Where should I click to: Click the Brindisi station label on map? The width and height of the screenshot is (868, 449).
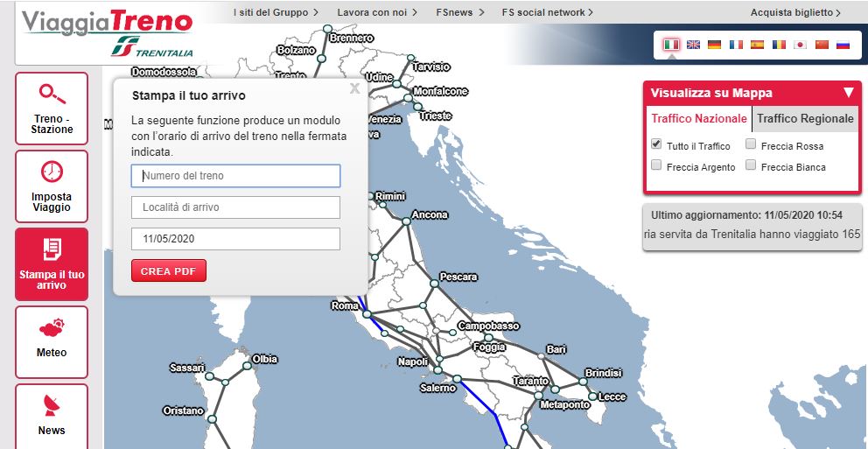tap(604, 373)
